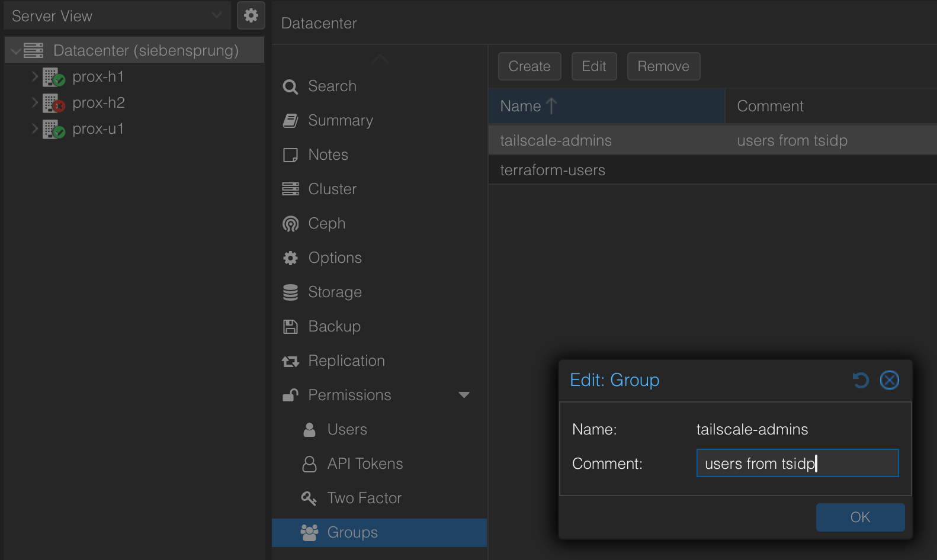Focus the Comment input field
937x560 pixels.
797,463
